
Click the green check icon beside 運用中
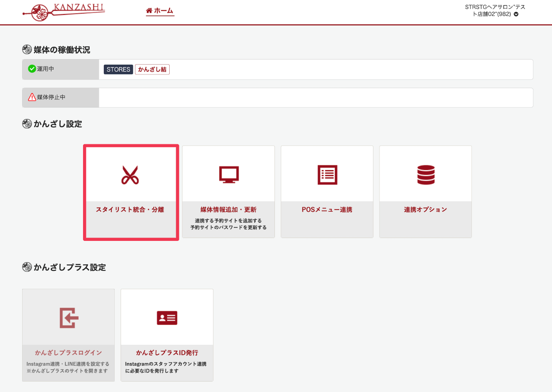pyautogui.click(x=32, y=69)
